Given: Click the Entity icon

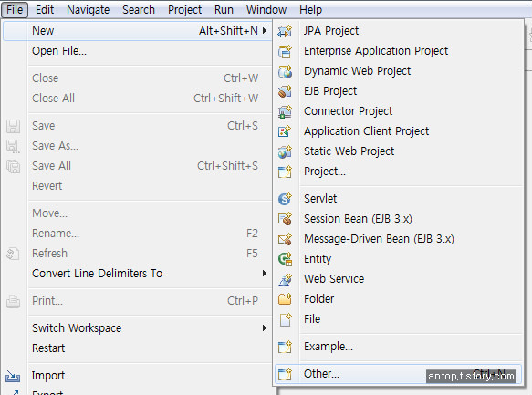Looking at the screenshot, I should pos(285,259).
